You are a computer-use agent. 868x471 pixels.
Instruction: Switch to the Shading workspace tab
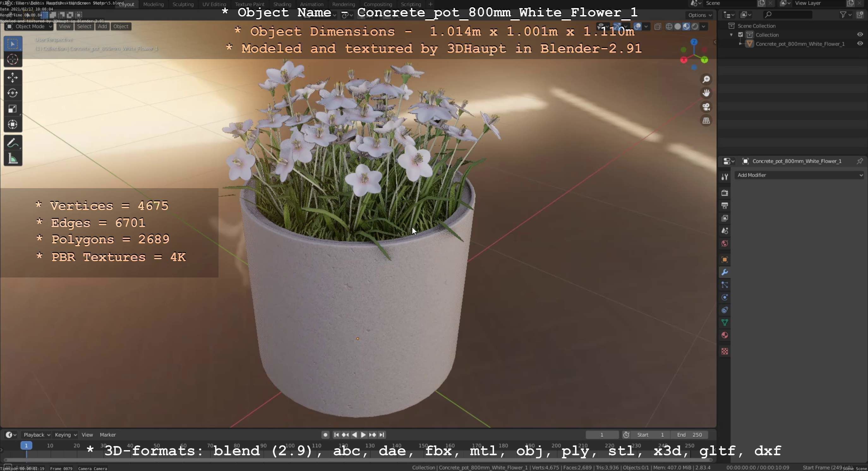coord(282,4)
